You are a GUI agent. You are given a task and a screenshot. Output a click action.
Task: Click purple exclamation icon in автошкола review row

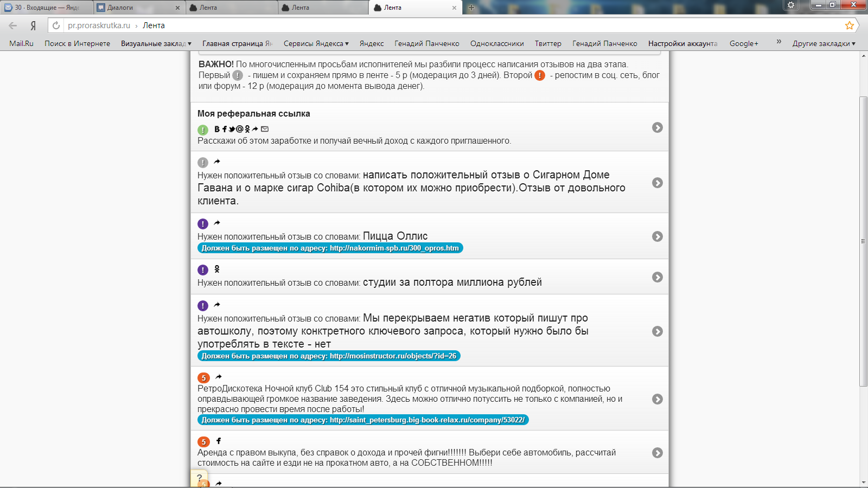coord(203,306)
